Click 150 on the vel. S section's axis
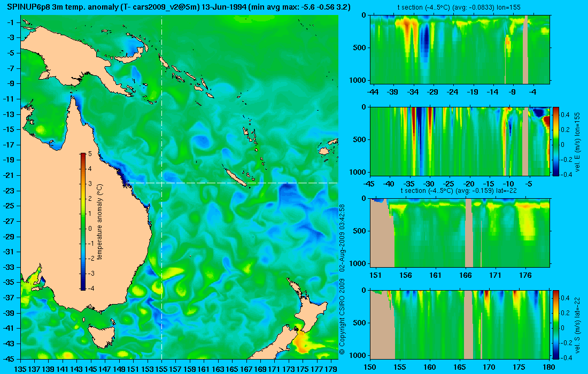The height and width of the screenshot is (374, 588). (x=370, y=367)
